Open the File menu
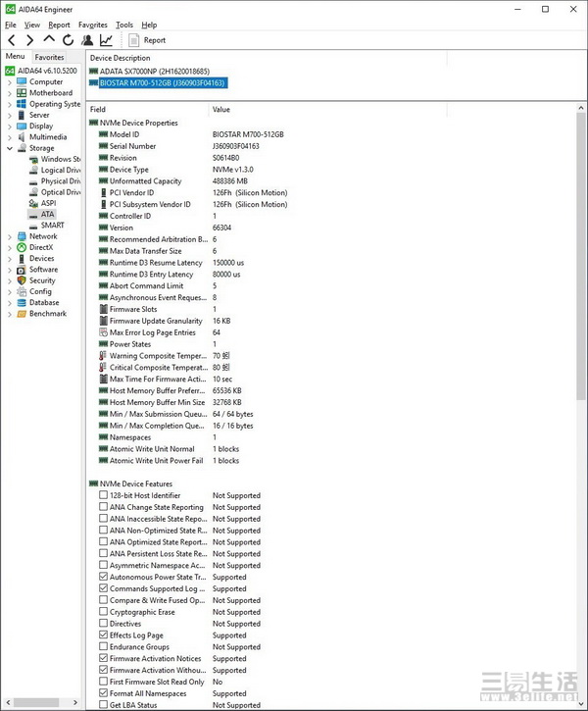 [x=11, y=25]
